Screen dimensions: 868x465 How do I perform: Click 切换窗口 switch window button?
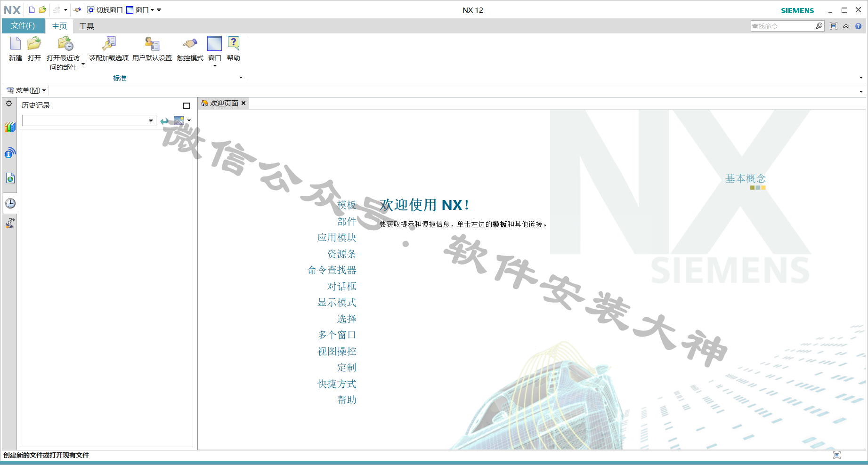click(105, 10)
